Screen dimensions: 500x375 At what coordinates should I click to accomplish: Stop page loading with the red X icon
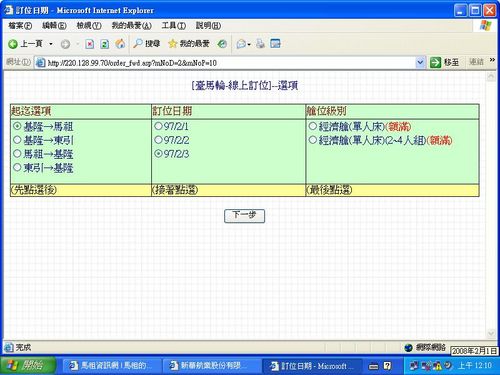coord(89,44)
